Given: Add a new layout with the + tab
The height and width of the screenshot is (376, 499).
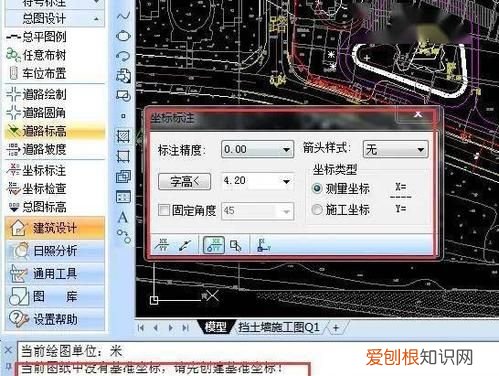Looking at the screenshot, I should point(336,327).
